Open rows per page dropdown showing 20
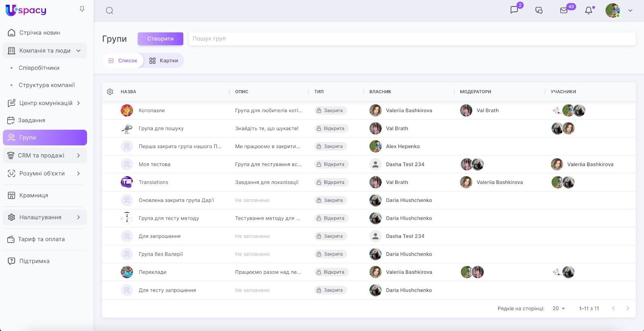 click(x=559, y=308)
